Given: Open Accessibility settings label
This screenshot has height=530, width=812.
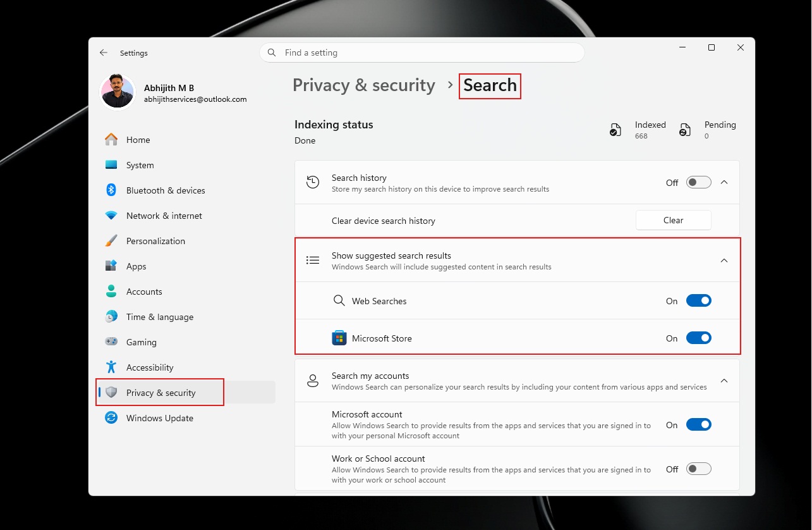Looking at the screenshot, I should coord(150,367).
